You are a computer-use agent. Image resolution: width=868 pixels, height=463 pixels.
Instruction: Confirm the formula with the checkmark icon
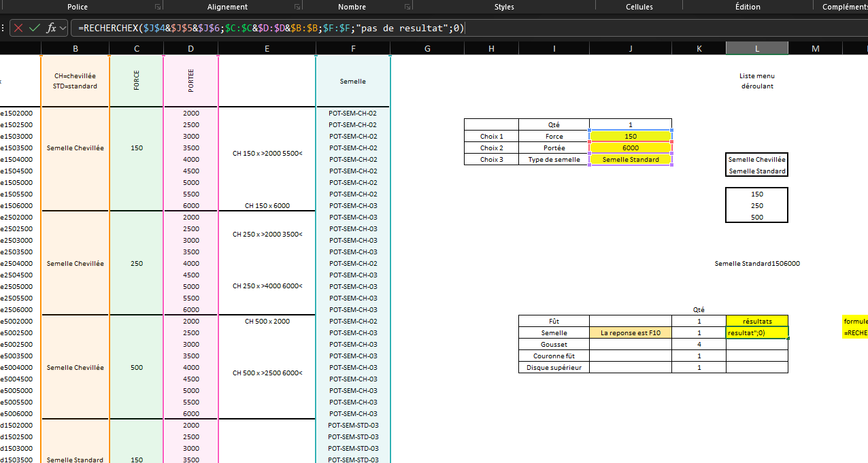point(34,28)
